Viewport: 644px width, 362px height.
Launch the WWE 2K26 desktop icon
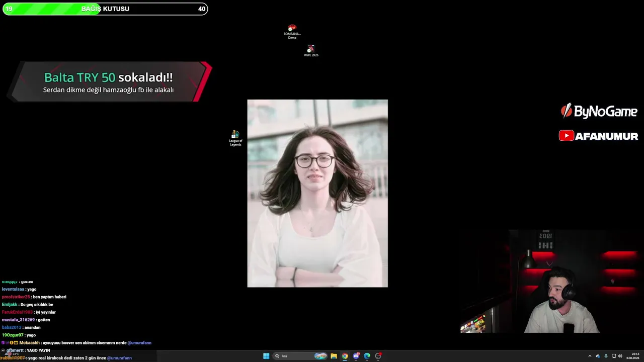coord(311,51)
